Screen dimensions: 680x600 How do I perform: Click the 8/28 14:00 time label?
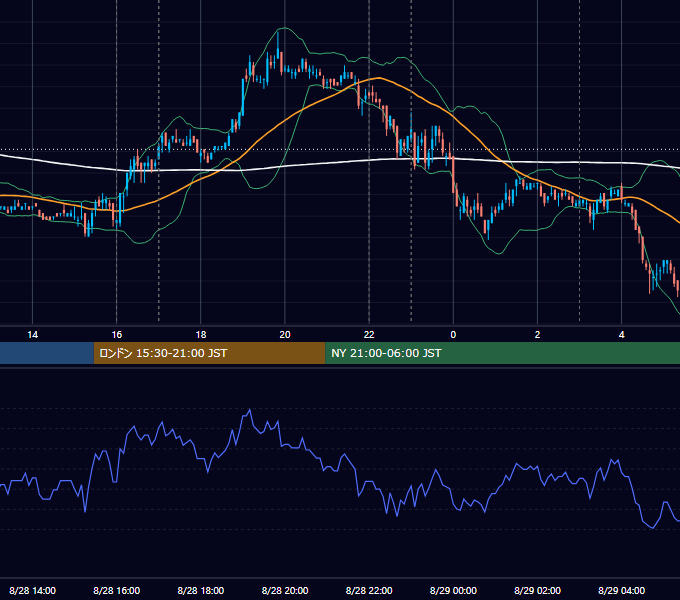coord(33,590)
